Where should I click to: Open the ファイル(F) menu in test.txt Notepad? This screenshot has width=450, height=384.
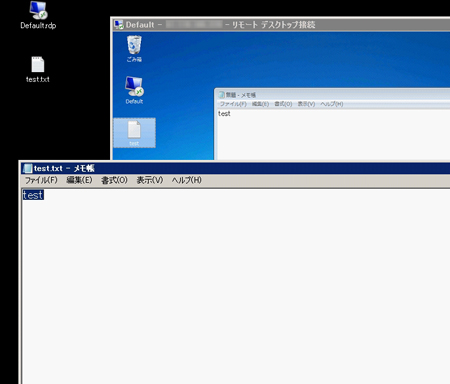41,180
